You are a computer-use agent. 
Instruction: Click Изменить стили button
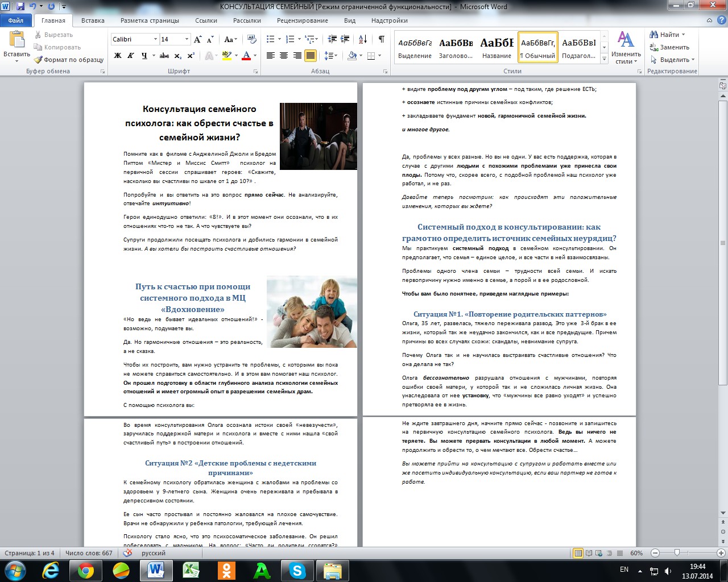(x=626, y=48)
